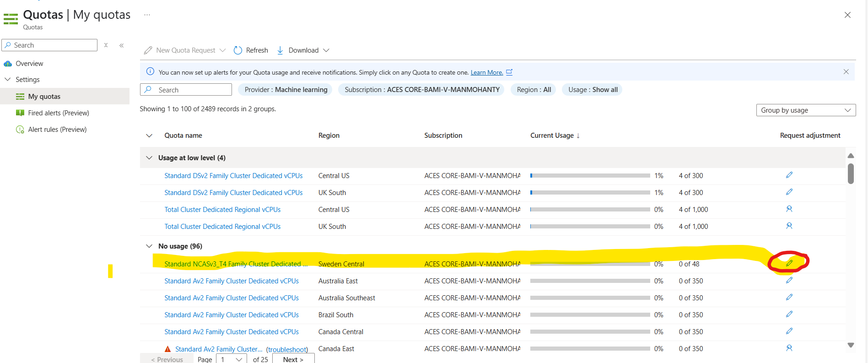Image resolution: width=868 pixels, height=363 pixels.
Task: Open Fired alerts (Preview)
Action: click(59, 113)
